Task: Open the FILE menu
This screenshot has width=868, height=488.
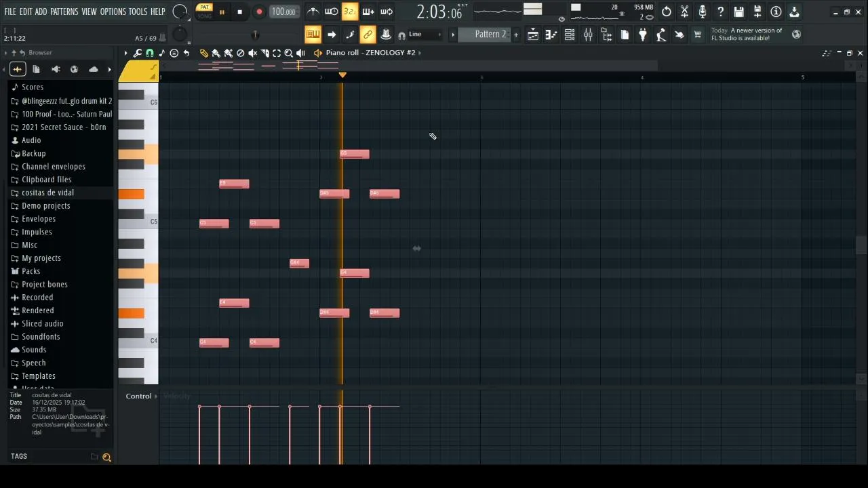Action: coord(10,12)
